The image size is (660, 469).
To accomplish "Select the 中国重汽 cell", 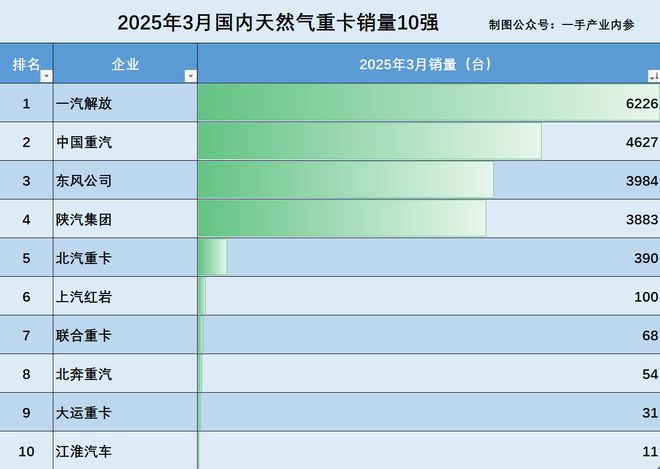I will [x=125, y=142].
